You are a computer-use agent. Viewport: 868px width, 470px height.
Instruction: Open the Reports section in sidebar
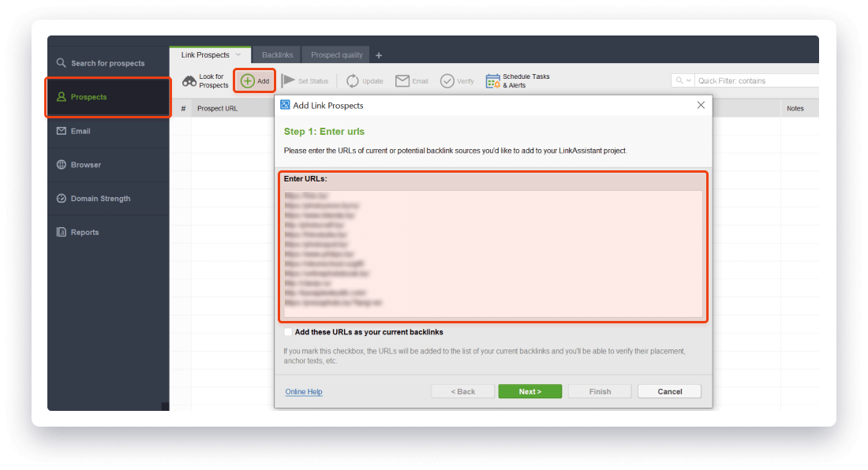pos(108,232)
